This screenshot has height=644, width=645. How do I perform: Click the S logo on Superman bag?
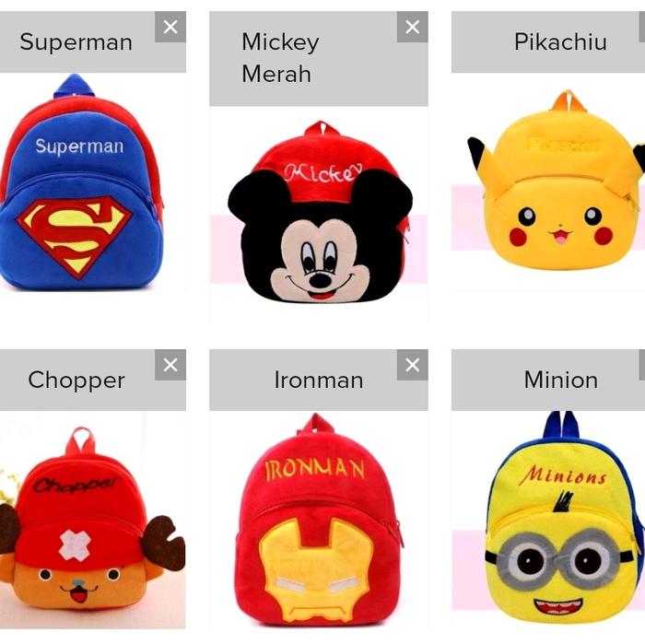74,237
